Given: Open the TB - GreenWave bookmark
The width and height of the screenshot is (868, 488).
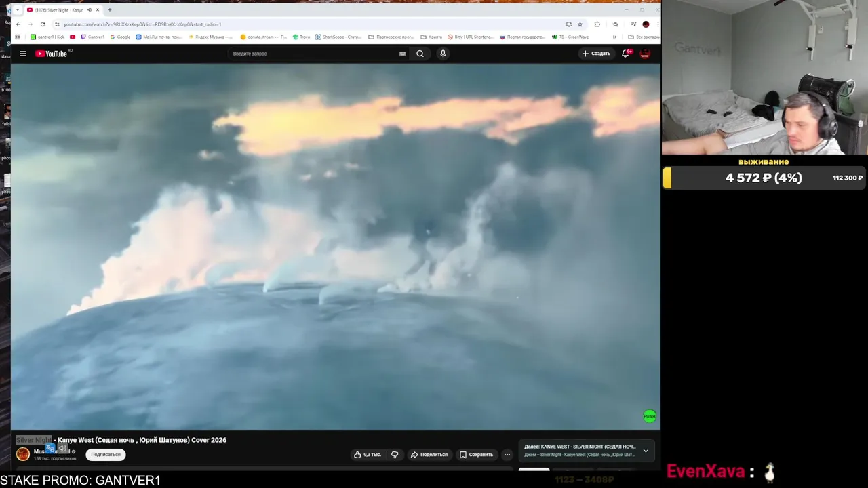Looking at the screenshot, I should pyautogui.click(x=570, y=37).
